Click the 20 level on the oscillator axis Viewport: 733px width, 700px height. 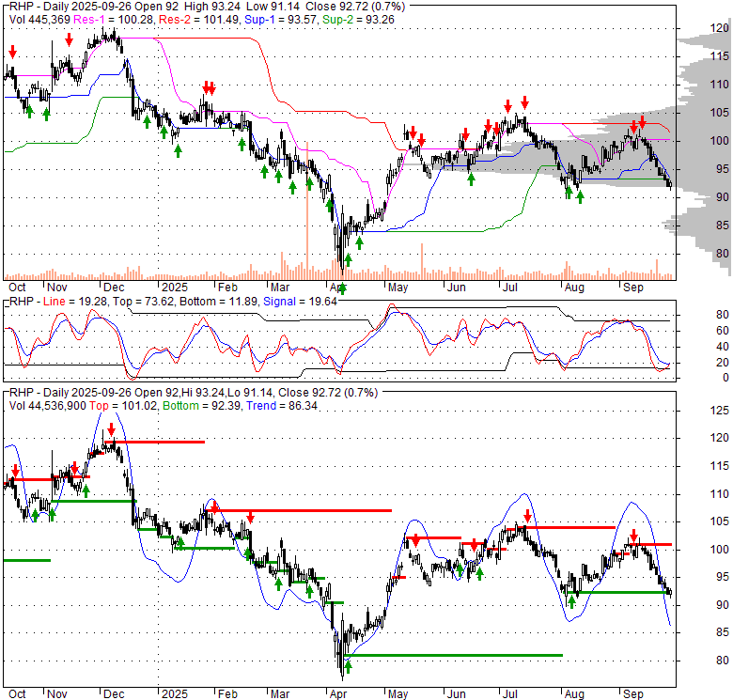(x=723, y=362)
